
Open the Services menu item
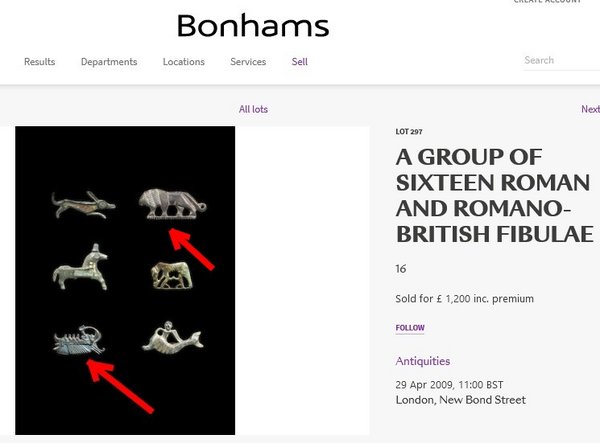[x=248, y=62]
